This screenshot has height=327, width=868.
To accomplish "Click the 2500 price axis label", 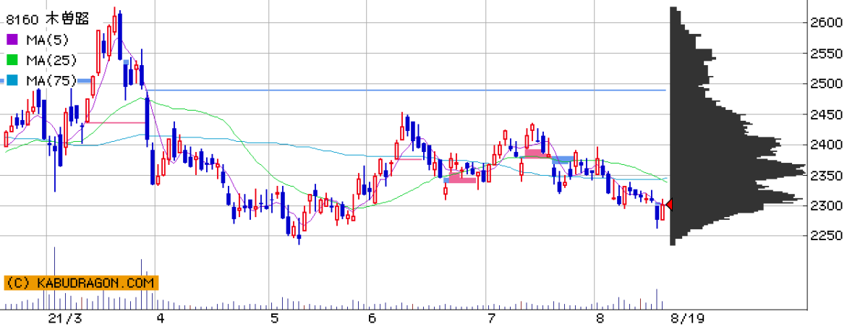I will coord(826,84).
